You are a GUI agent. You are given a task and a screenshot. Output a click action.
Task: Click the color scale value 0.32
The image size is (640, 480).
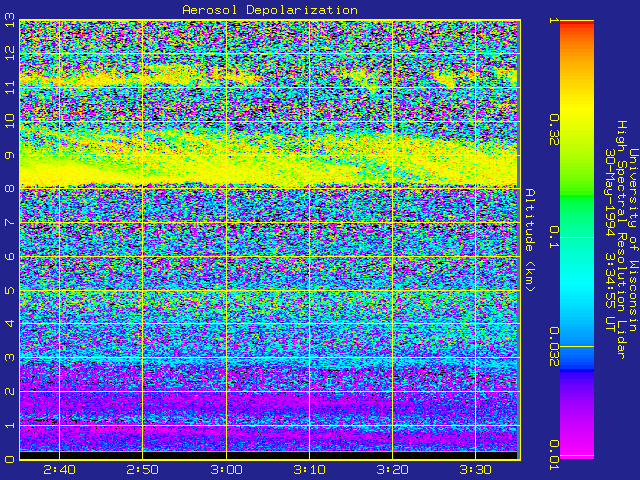click(553, 129)
